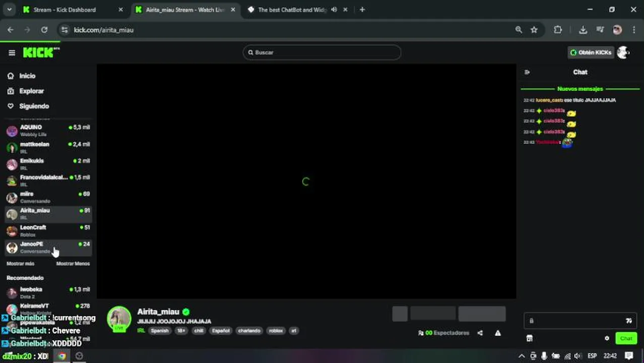Image resolution: width=644 pixels, height=363 pixels.
Task: Click the verified badge next to Airita_miau
Action: pos(186,312)
